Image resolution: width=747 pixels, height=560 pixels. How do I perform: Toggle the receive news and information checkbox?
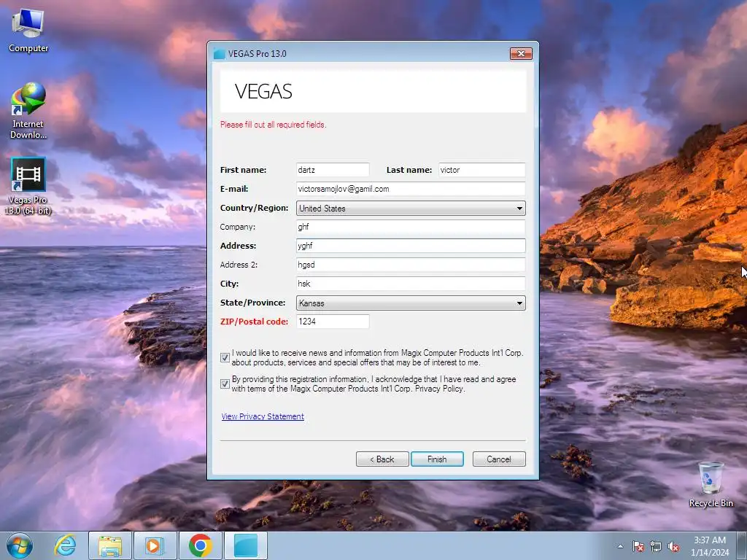225,357
